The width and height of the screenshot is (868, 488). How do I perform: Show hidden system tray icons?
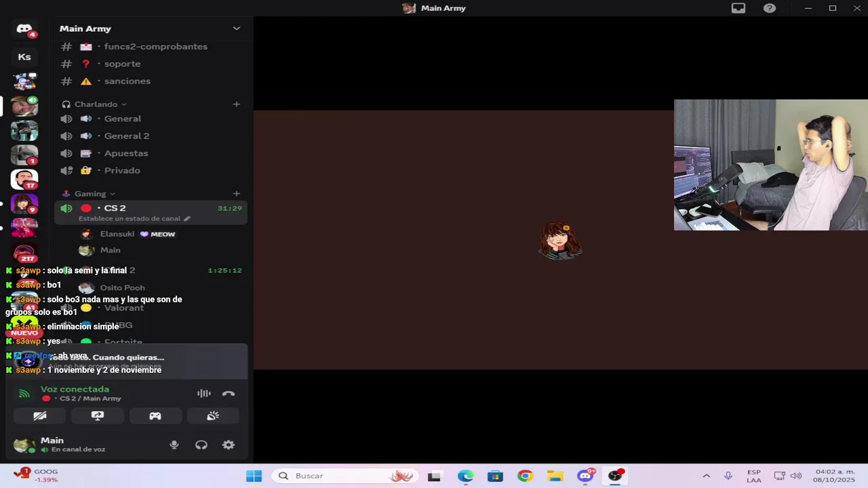tap(706, 476)
